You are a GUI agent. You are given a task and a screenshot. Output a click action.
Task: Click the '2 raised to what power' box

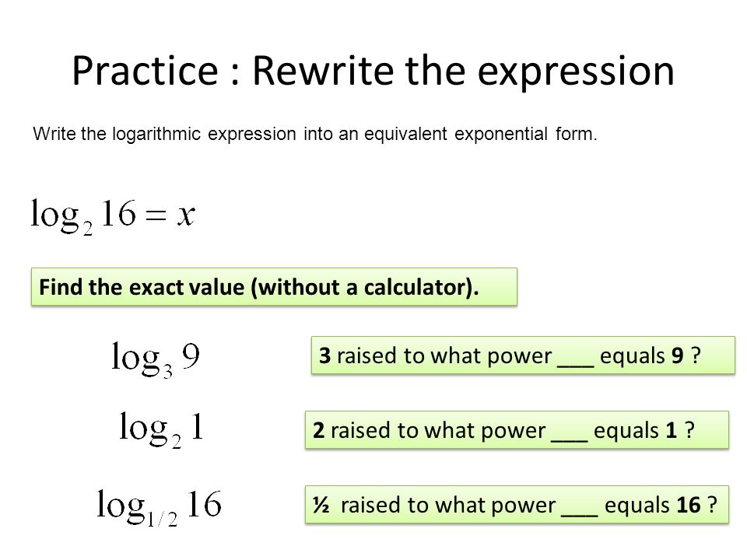point(517,430)
